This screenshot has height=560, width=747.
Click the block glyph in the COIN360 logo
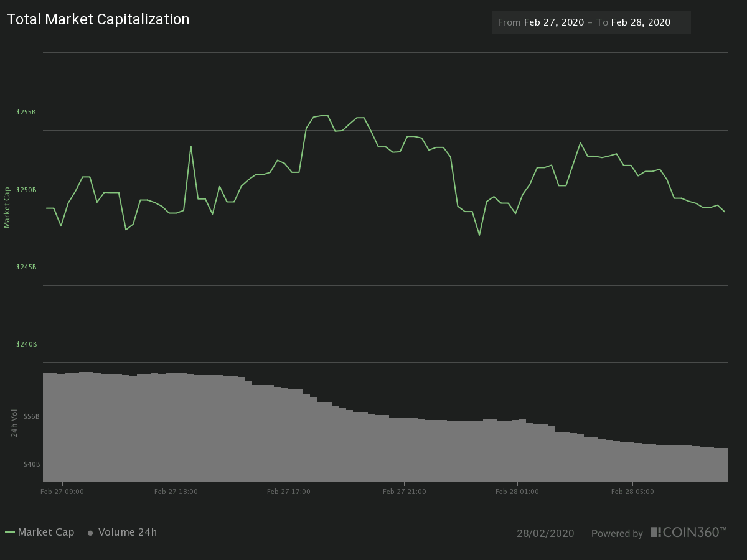point(655,532)
